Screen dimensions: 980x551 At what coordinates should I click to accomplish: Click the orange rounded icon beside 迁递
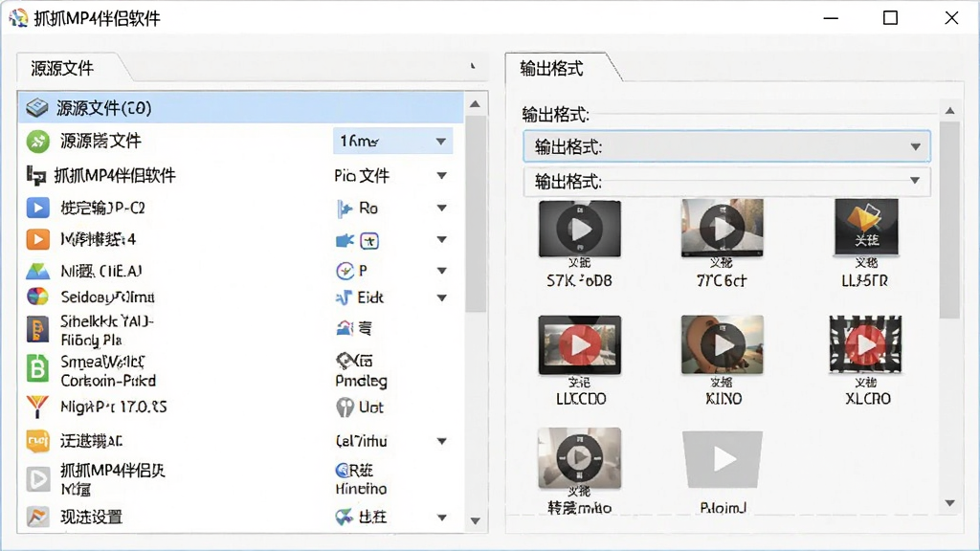37,441
